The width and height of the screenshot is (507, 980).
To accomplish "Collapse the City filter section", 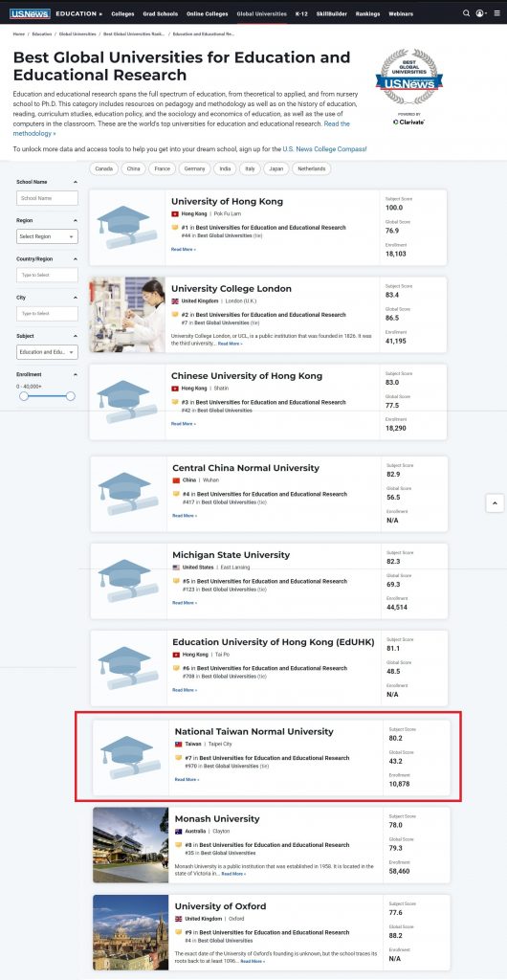I will pyautogui.click(x=76, y=298).
